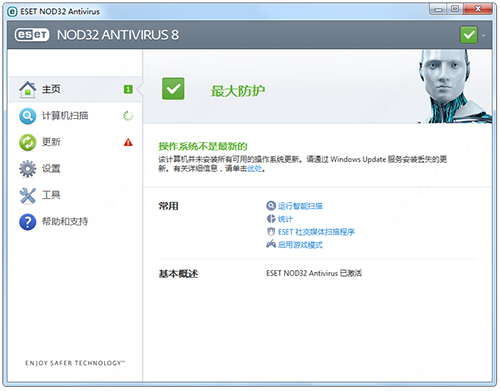Click the blue question mark help icon

[x=28, y=222]
